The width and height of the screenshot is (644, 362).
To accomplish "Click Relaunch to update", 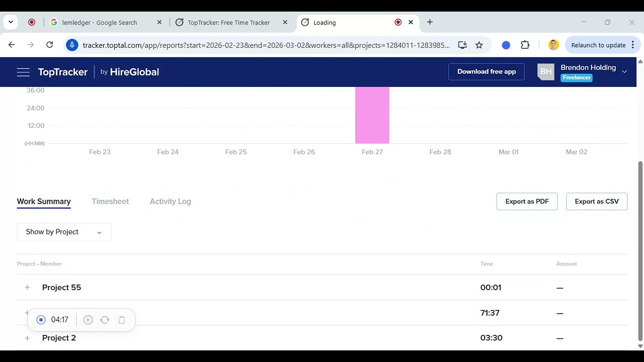I will coord(598,45).
